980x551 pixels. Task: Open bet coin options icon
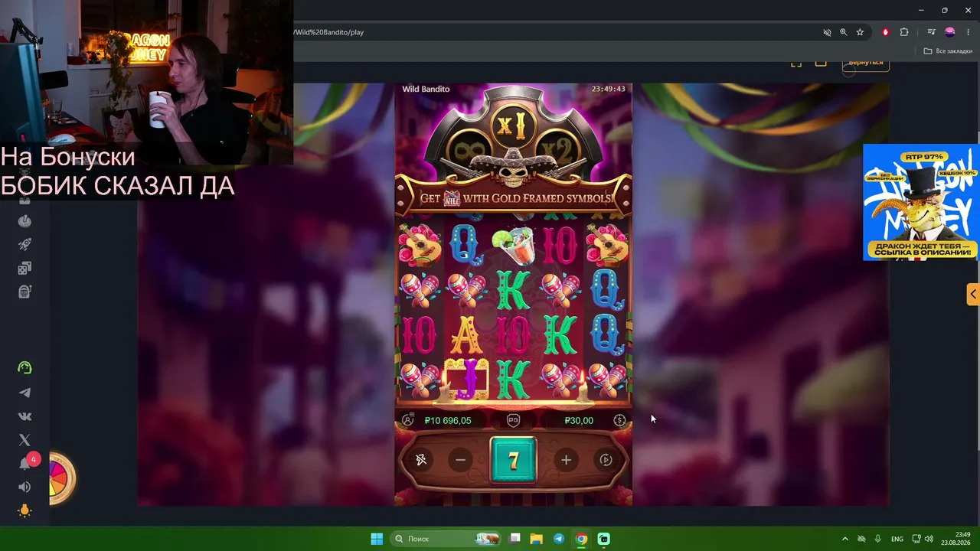[x=619, y=420]
